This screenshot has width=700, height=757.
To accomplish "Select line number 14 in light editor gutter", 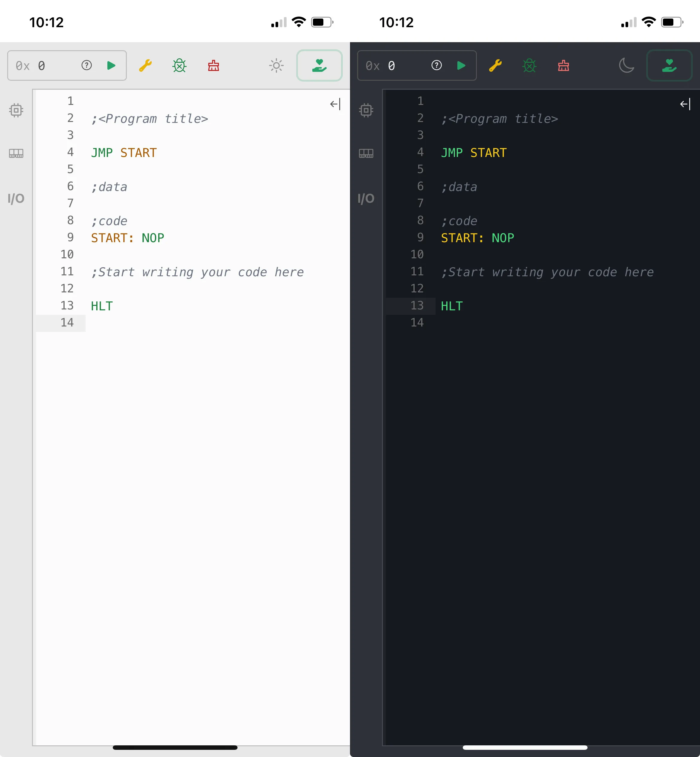I will click(67, 323).
